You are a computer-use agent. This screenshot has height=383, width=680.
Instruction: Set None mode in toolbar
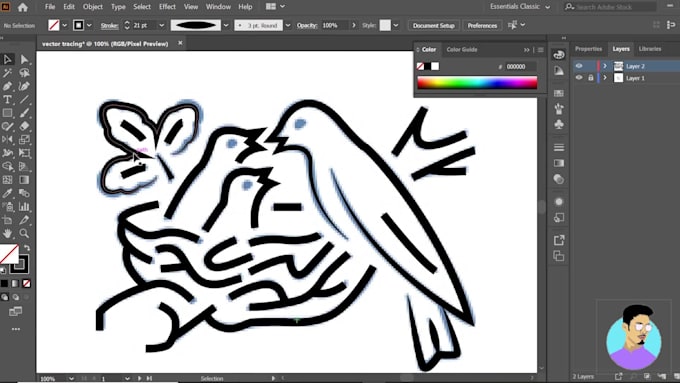pyautogui.click(x=26, y=284)
